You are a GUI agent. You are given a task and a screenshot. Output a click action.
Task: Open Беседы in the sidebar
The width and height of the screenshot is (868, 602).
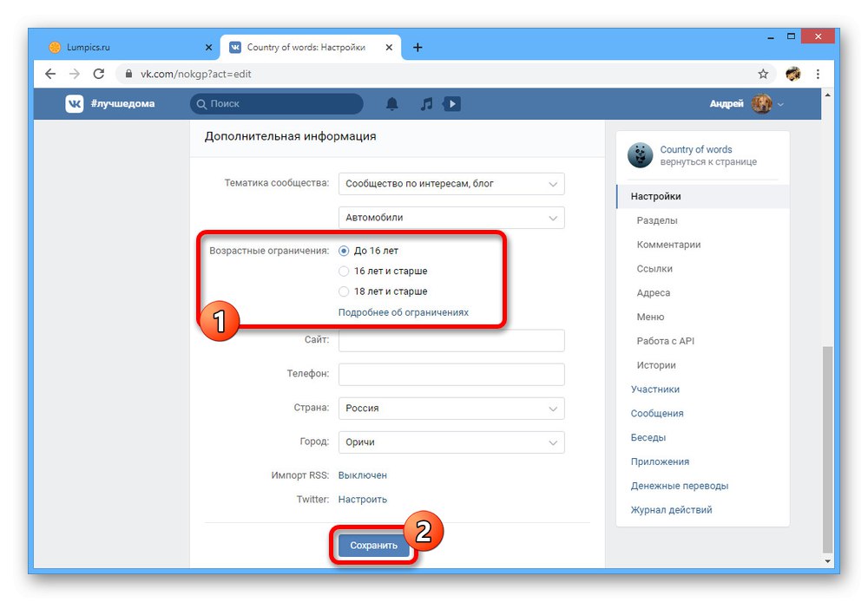pyautogui.click(x=648, y=437)
